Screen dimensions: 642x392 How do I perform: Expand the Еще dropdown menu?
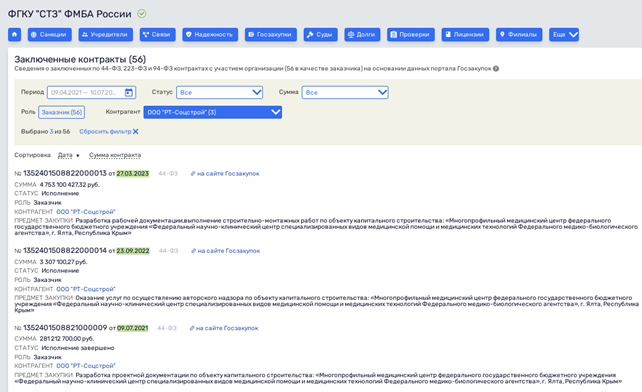(x=564, y=34)
